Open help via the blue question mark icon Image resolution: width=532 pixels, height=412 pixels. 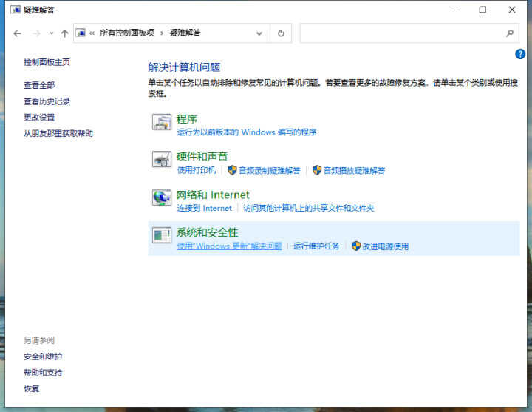click(519, 54)
